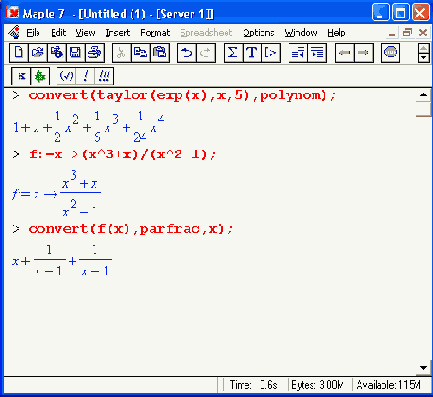The width and height of the screenshot is (433, 397).
Task: Open the Options menu
Action: click(x=259, y=33)
